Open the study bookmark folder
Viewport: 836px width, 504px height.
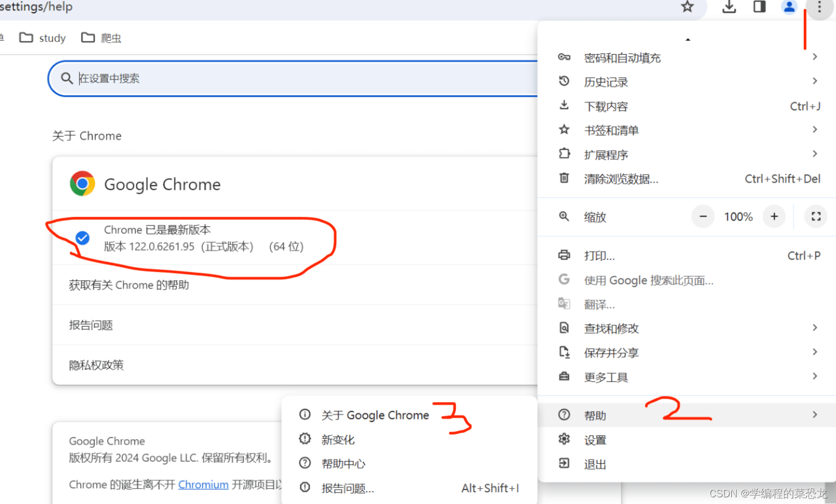[x=42, y=38]
